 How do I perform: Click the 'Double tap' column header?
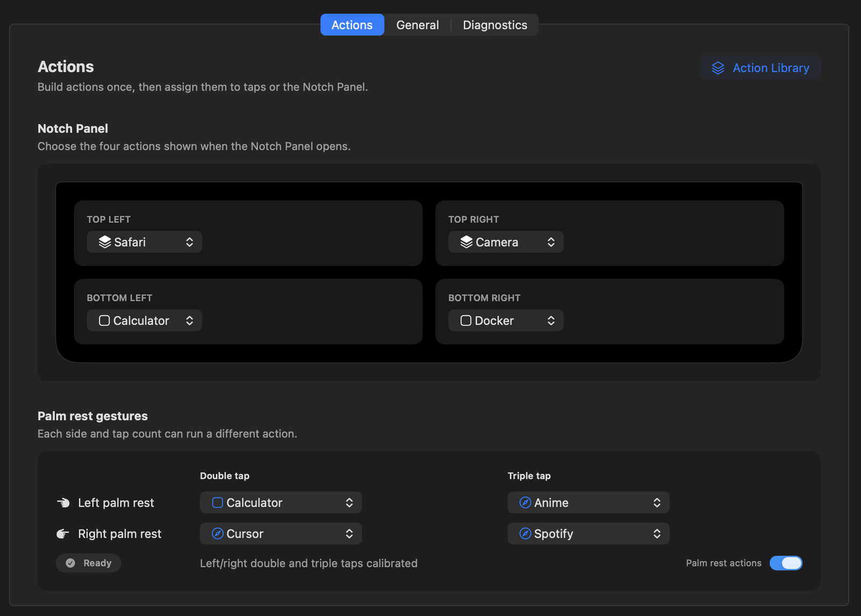pyautogui.click(x=224, y=476)
